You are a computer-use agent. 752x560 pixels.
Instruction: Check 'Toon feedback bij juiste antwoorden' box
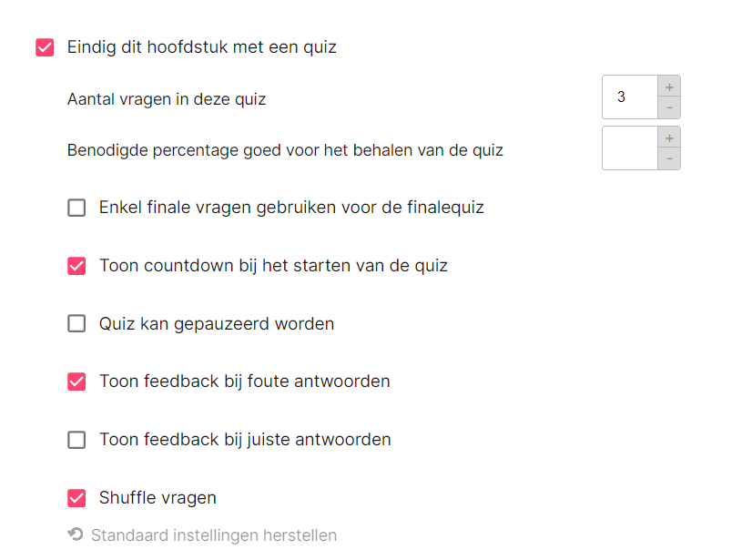76,440
